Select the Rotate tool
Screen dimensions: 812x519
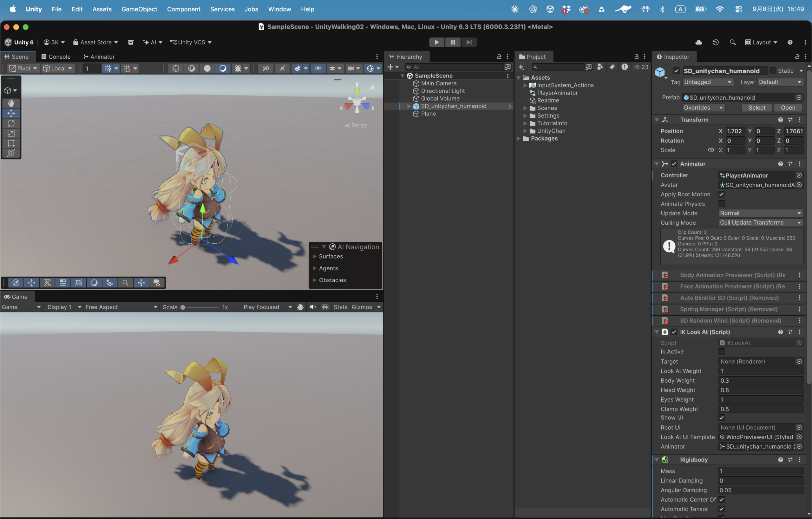[x=11, y=123]
